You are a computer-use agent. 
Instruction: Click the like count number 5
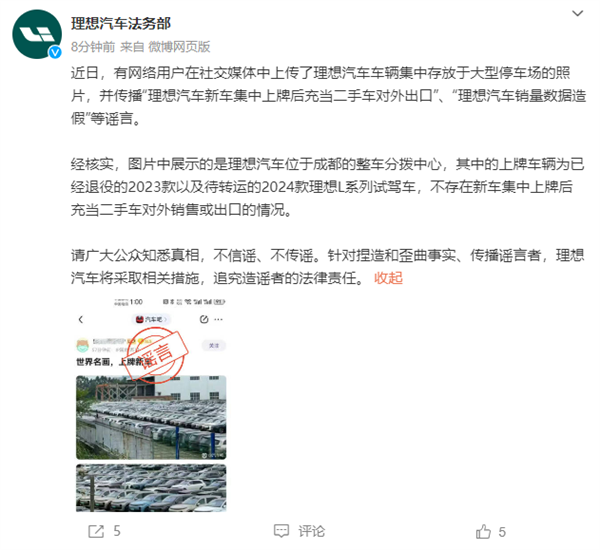[x=502, y=532]
